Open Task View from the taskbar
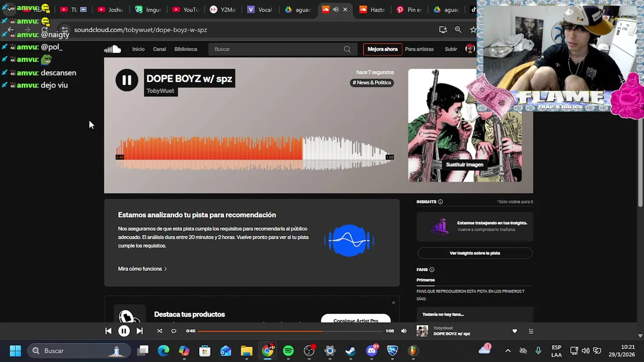Screen dimensions: 644x362 pyautogui.click(x=143, y=350)
